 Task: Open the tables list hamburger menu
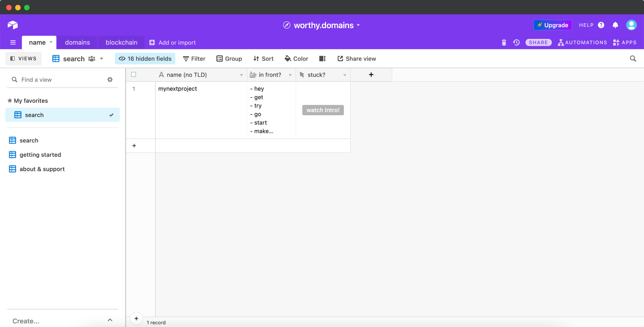coord(13,43)
